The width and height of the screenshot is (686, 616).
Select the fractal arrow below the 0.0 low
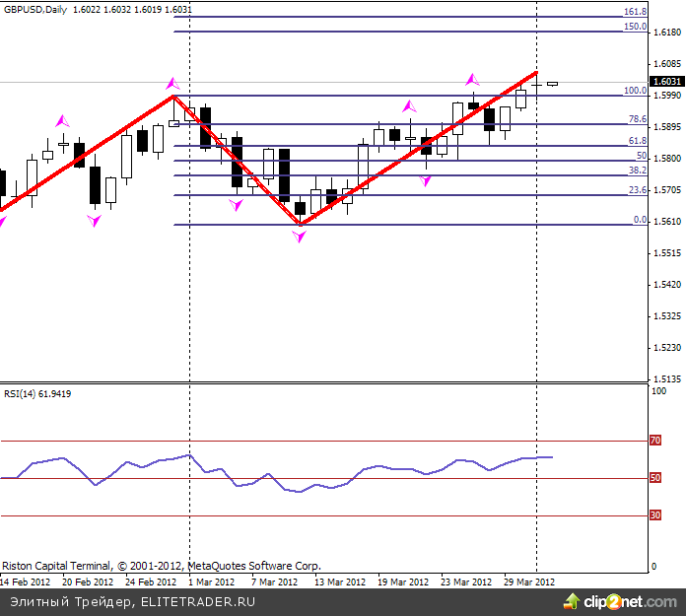point(300,237)
